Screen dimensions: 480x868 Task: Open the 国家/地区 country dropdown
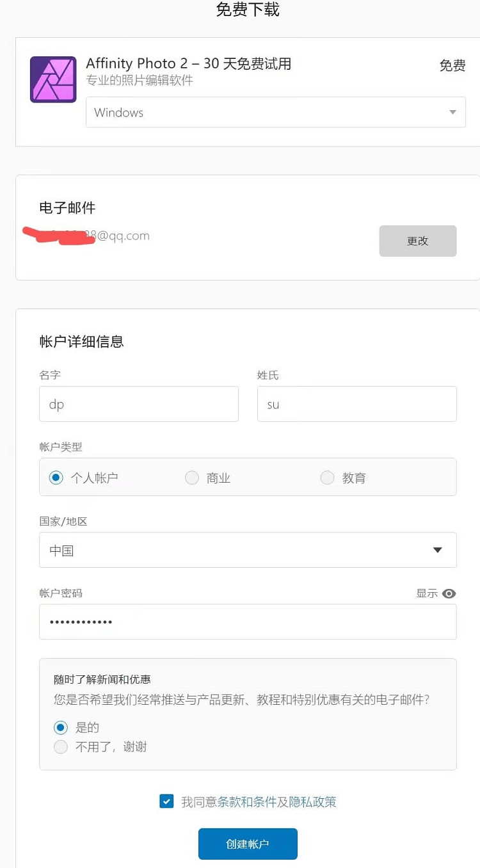coord(248,550)
